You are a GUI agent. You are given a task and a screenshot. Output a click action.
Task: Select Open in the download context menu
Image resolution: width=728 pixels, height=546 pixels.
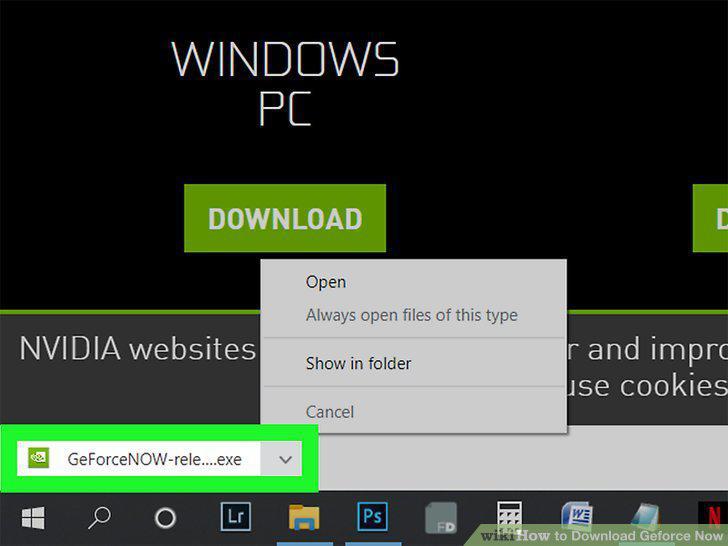(x=326, y=282)
